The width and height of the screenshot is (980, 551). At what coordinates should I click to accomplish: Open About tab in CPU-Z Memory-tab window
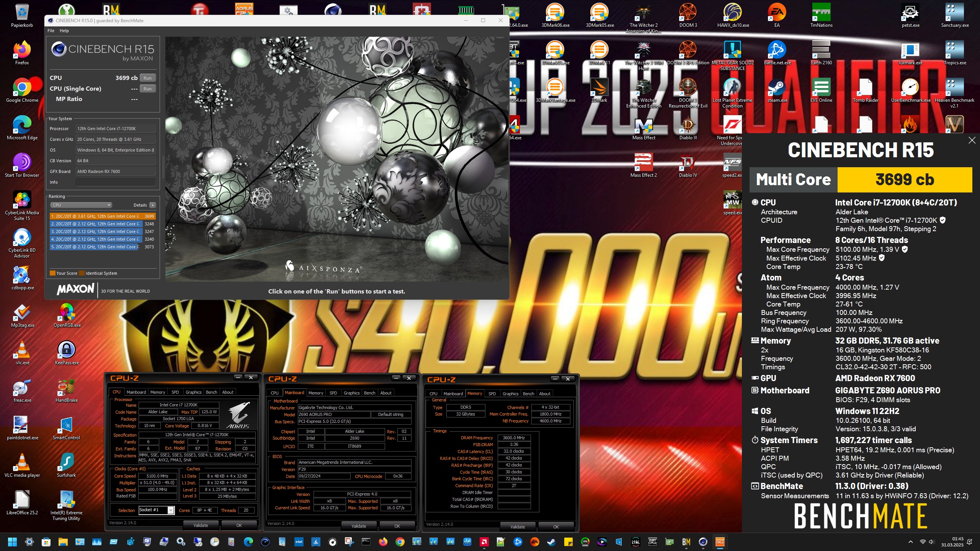(545, 394)
